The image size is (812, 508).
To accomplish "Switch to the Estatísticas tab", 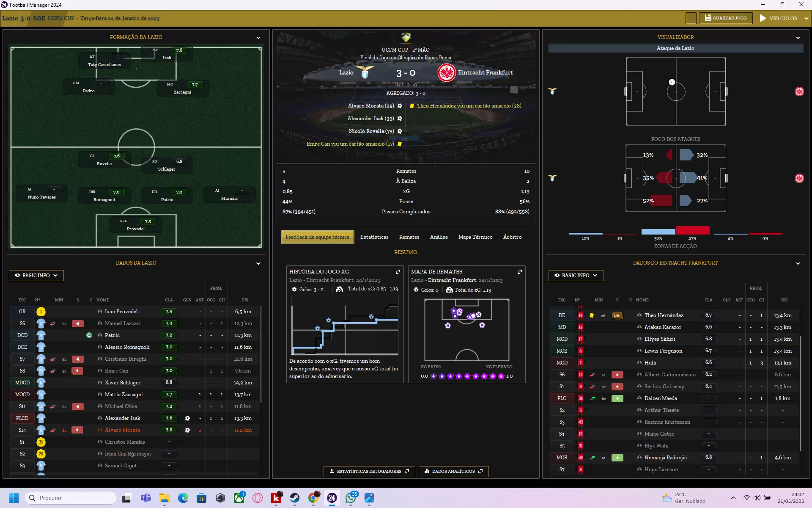I will pos(374,237).
